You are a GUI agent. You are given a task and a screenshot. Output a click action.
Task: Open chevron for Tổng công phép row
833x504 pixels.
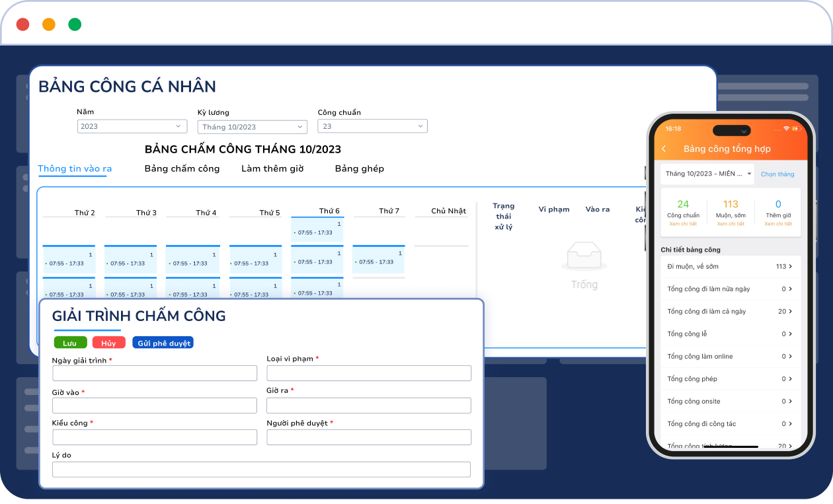pyautogui.click(x=791, y=378)
